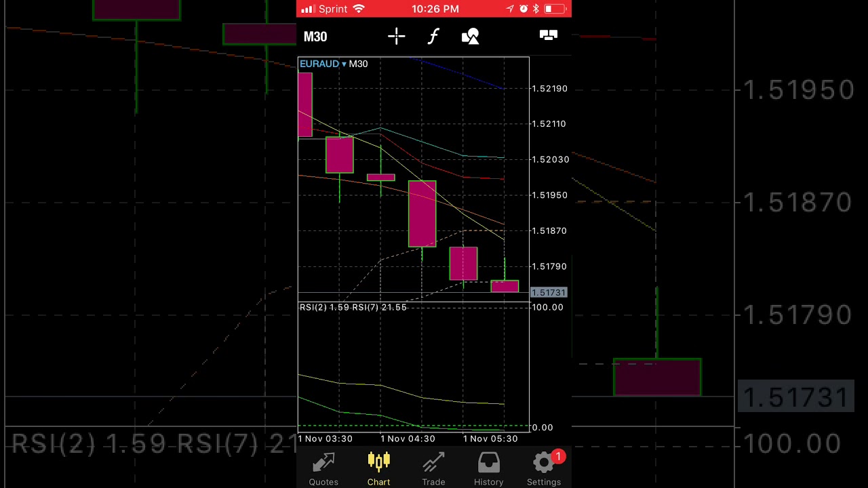This screenshot has width=868, height=488.
Task: Tap the 1 Nov 03:30 time label
Action: click(x=325, y=439)
